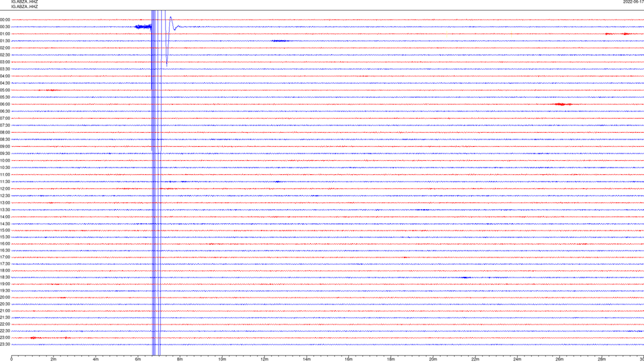Click the 2m tick on the minute axis
The image size is (644, 362).
pos(54,359)
